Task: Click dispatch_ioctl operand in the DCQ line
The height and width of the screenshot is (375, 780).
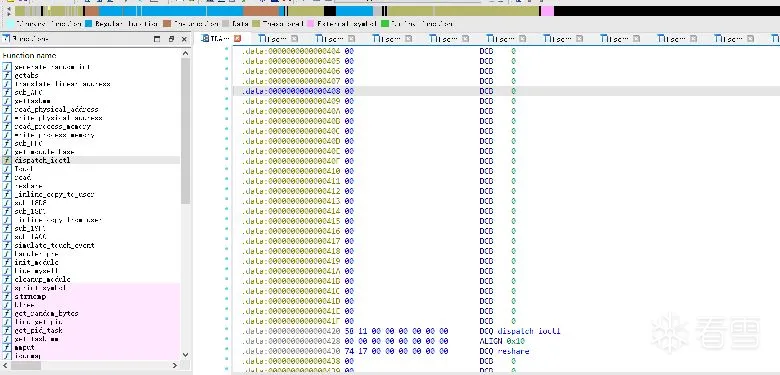Action: tap(529, 331)
